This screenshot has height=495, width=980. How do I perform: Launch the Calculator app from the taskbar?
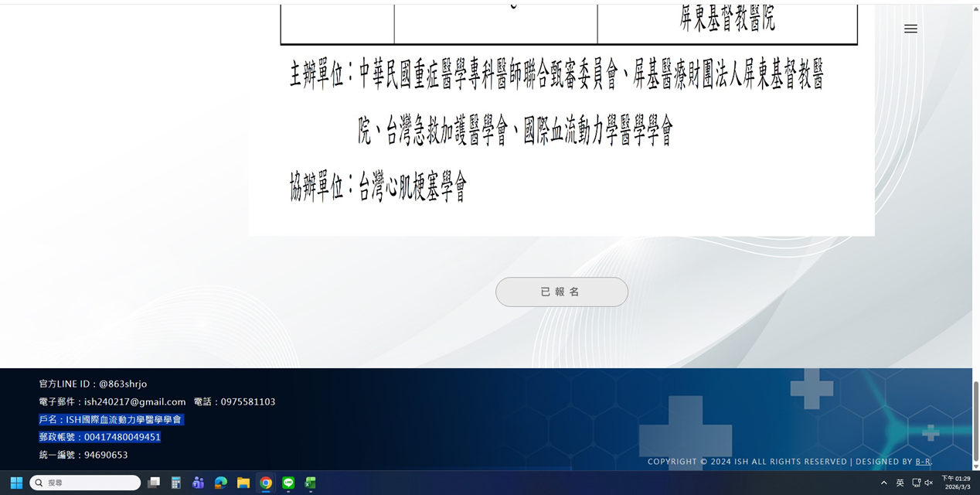[176, 483]
